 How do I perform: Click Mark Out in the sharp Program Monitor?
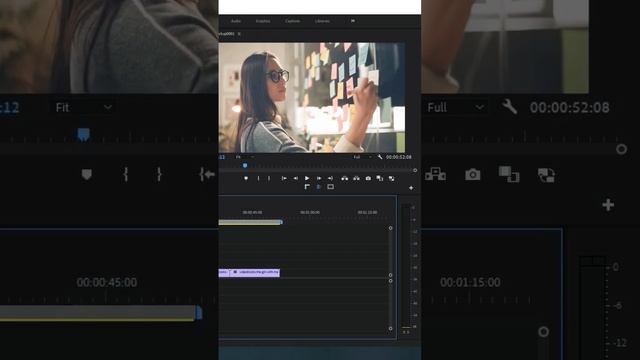[x=269, y=178]
